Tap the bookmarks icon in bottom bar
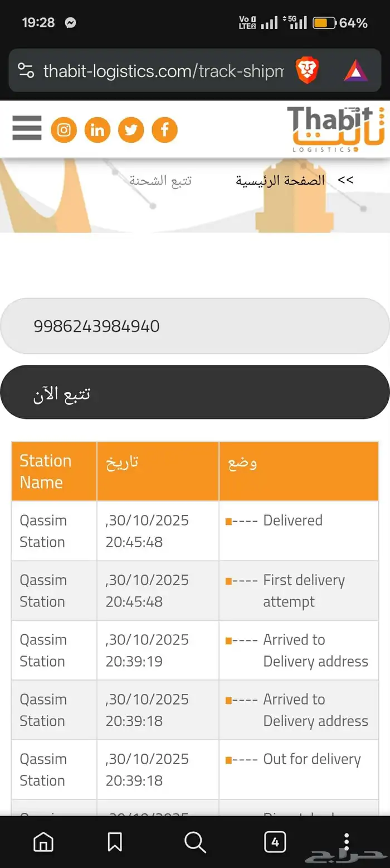 pos(114,842)
